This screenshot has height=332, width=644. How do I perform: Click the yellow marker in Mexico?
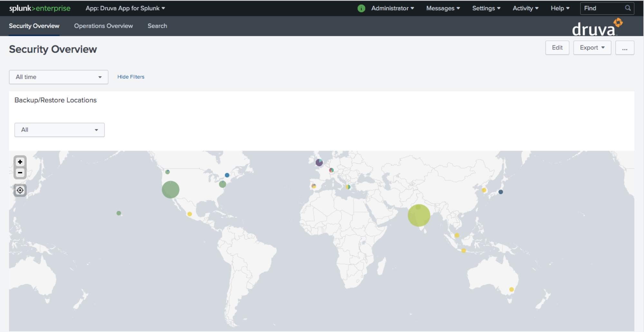[190, 214]
